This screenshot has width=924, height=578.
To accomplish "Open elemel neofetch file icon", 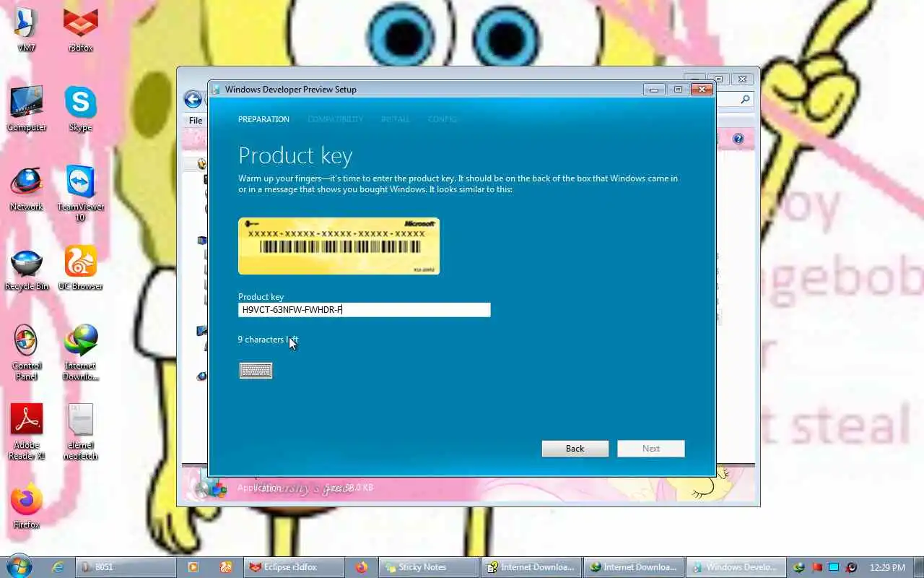I will click(x=81, y=432).
